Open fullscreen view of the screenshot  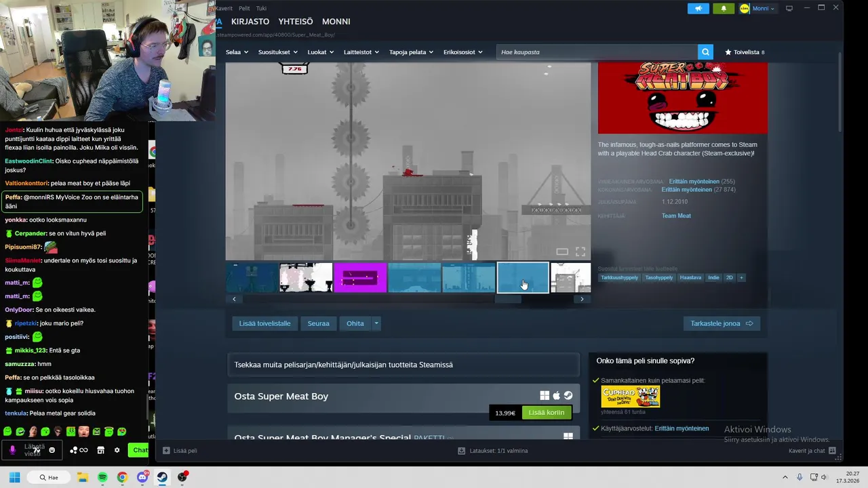(580, 251)
